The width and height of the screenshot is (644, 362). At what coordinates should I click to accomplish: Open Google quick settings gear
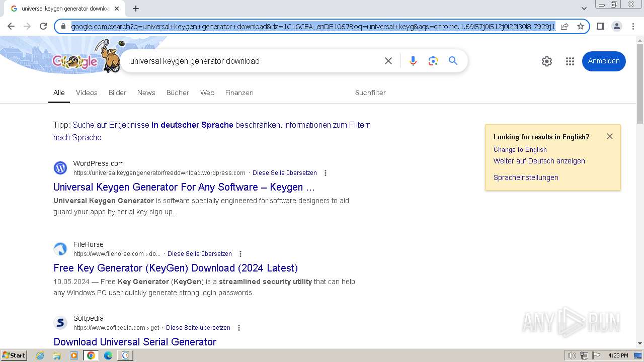coord(547,61)
